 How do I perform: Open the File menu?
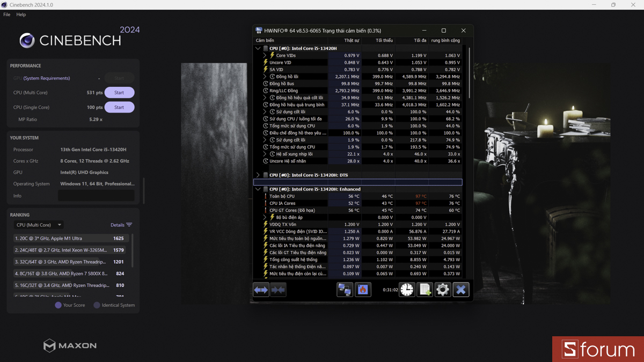(6, 14)
